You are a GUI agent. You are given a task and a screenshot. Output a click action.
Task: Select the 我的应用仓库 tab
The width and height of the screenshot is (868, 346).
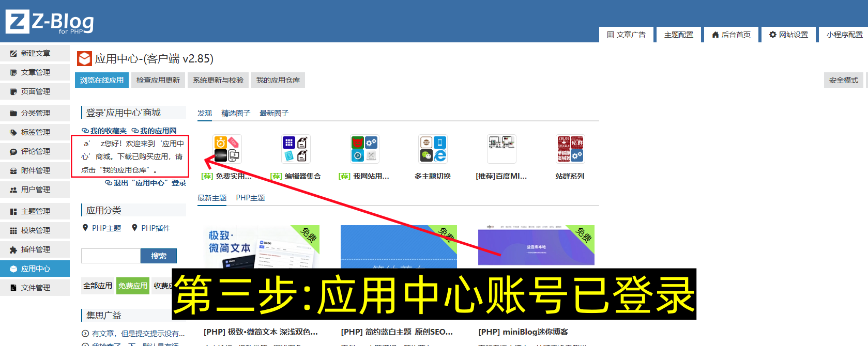[278, 80]
